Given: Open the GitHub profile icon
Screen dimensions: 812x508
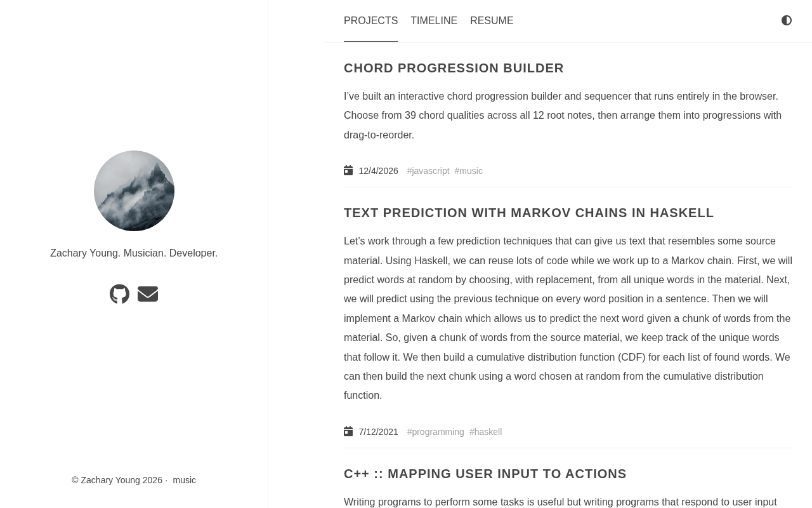Looking at the screenshot, I should click(119, 294).
